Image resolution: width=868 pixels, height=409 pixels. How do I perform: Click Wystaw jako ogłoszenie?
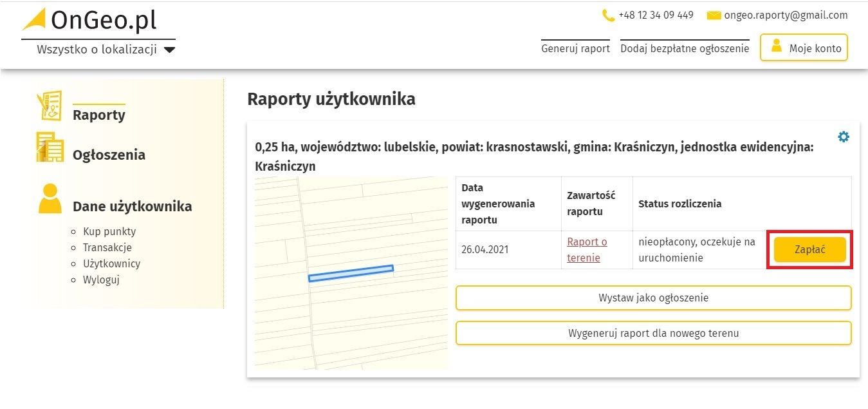pyautogui.click(x=653, y=298)
